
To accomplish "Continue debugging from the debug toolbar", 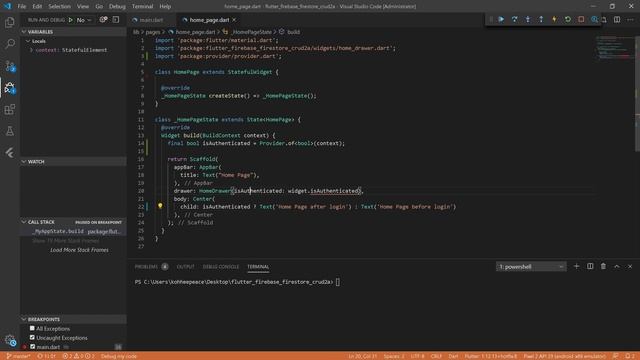I will [x=501, y=19].
